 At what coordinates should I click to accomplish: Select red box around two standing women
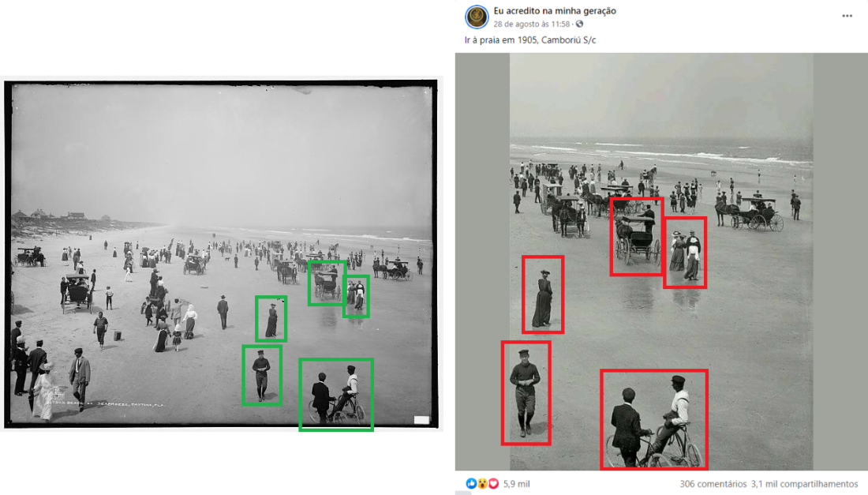685,253
